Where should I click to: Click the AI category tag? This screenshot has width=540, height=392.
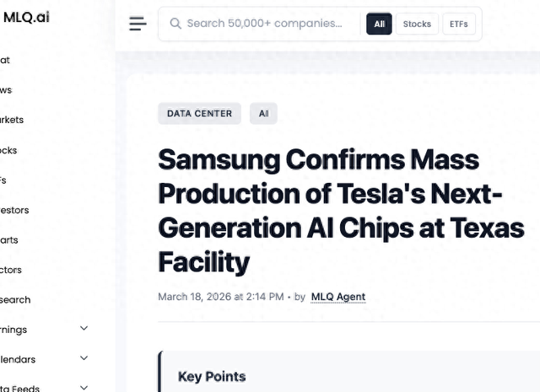click(263, 114)
